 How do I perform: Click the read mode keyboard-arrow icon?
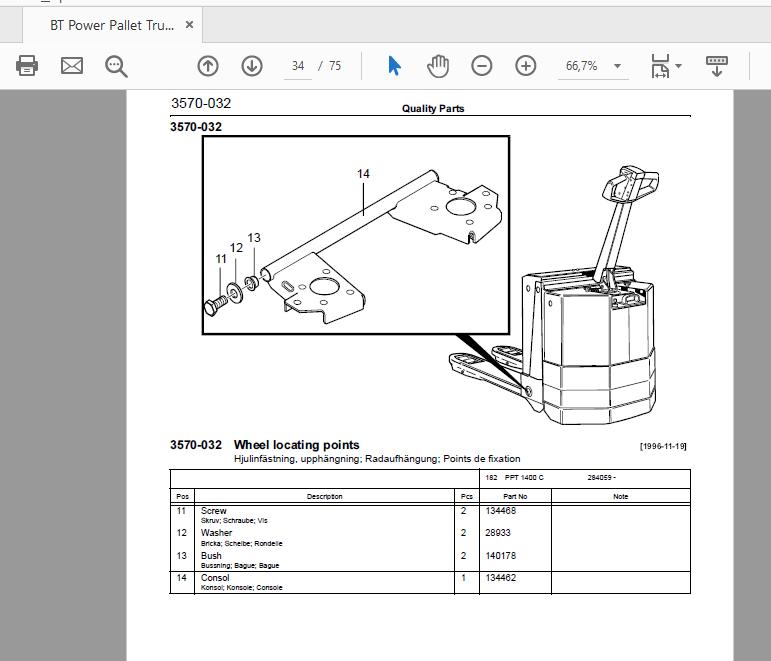coord(716,66)
